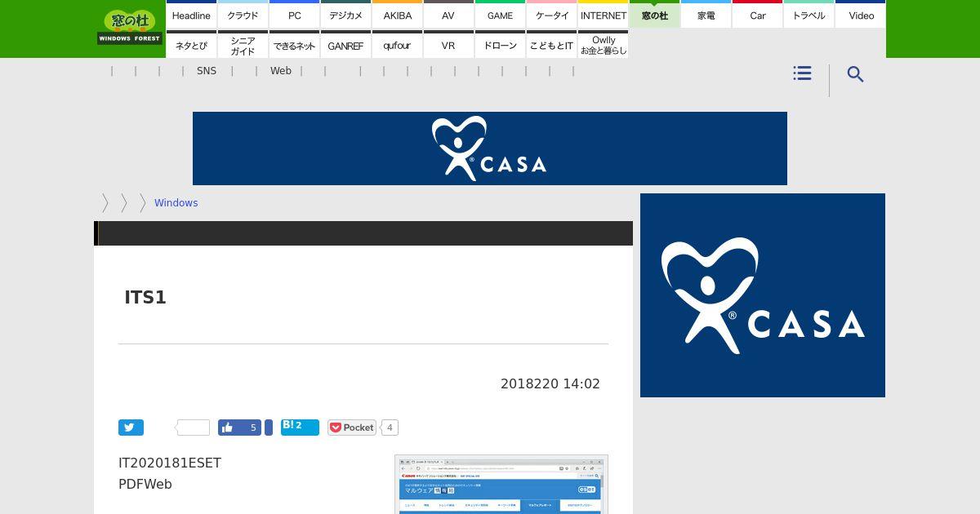Click the sidebar CASA advertisement
Screen dimensions: 980x514
pos(763,295)
